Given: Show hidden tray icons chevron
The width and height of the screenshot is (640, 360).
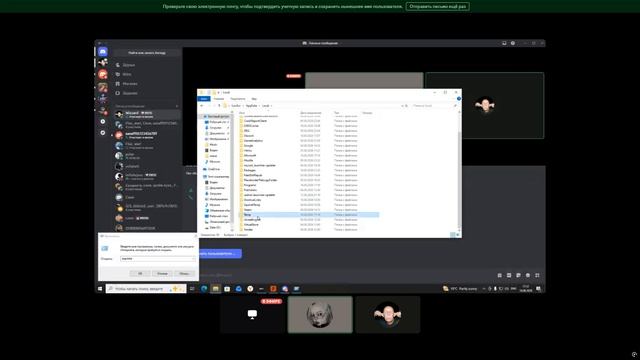Looking at the screenshot, I should pyautogui.click(x=484, y=289).
